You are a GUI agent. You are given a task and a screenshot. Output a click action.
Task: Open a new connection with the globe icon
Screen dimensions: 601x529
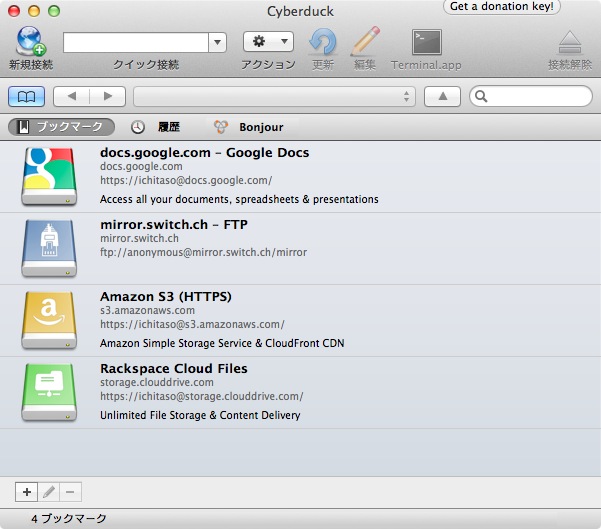(x=31, y=41)
